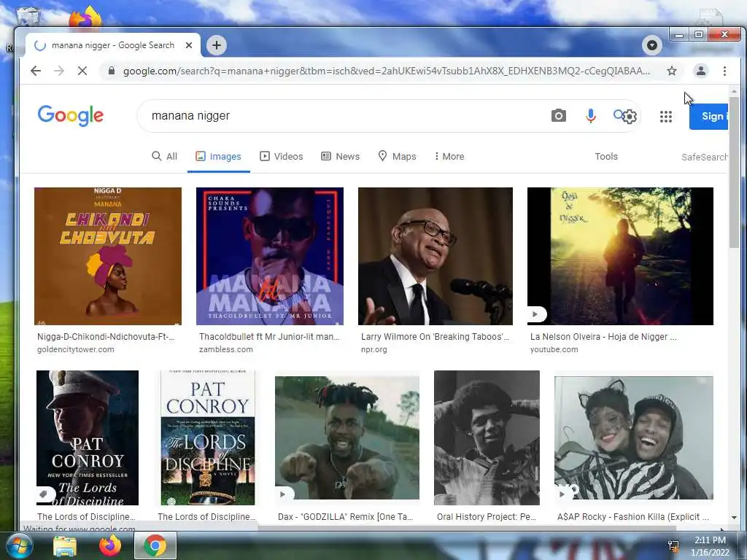Click the Thacoldbullet ft Mr Junior caption

click(269, 337)
